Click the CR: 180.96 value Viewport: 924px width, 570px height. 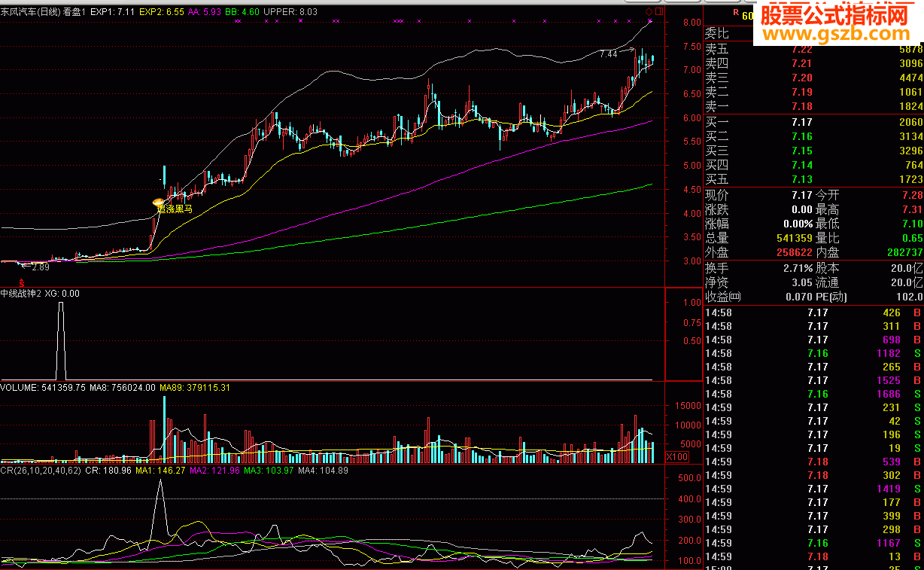click(x=109, y=471)
